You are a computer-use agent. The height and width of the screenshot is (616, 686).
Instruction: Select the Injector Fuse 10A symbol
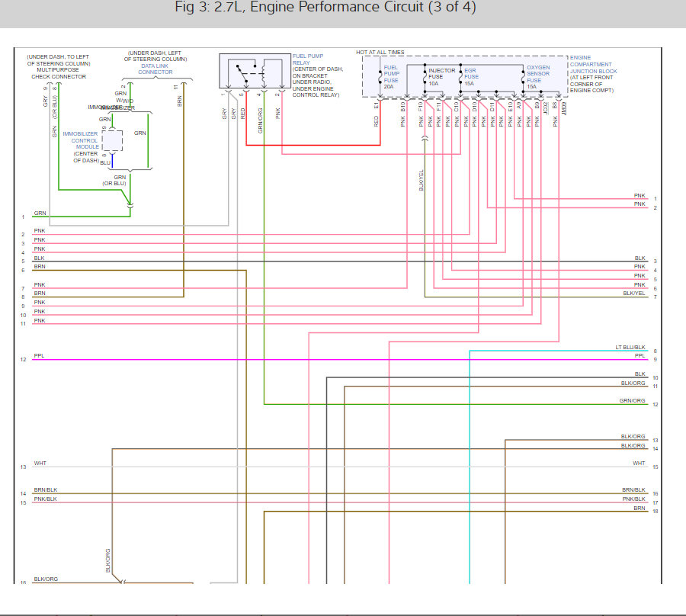pos(425,76)
